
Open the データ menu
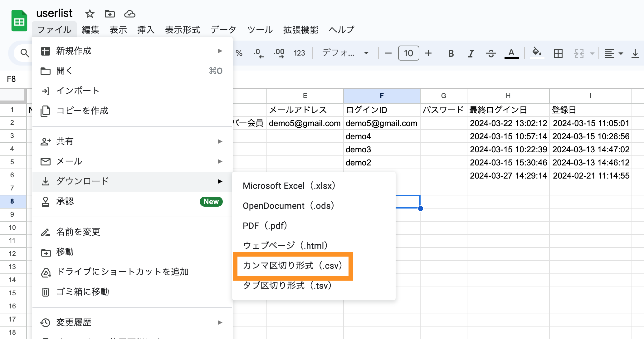[223, 30]
